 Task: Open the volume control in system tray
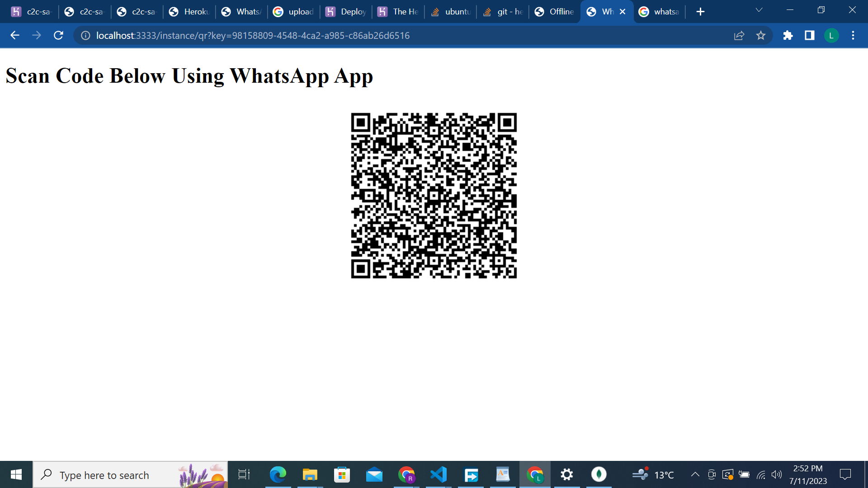coord(777,474)
